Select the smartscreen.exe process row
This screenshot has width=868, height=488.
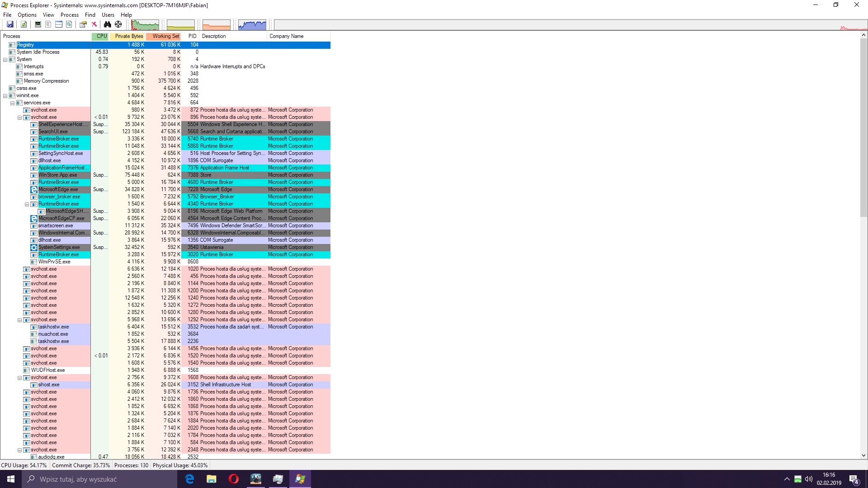[x=165, y=225]
